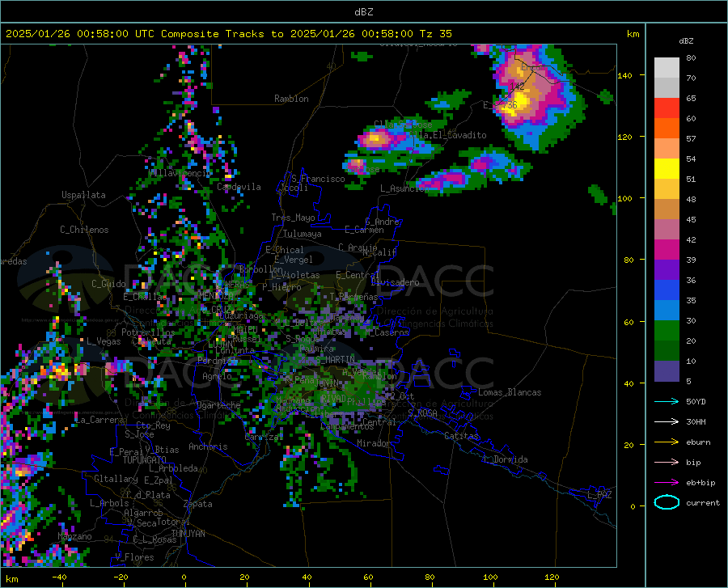Click the '140' tick on the vertical km axis
This screenshot has width=728, height=588.
coord(624,76)
